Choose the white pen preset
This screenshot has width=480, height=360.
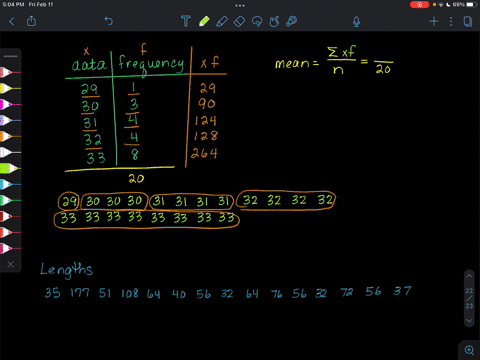tap(10, 152)
